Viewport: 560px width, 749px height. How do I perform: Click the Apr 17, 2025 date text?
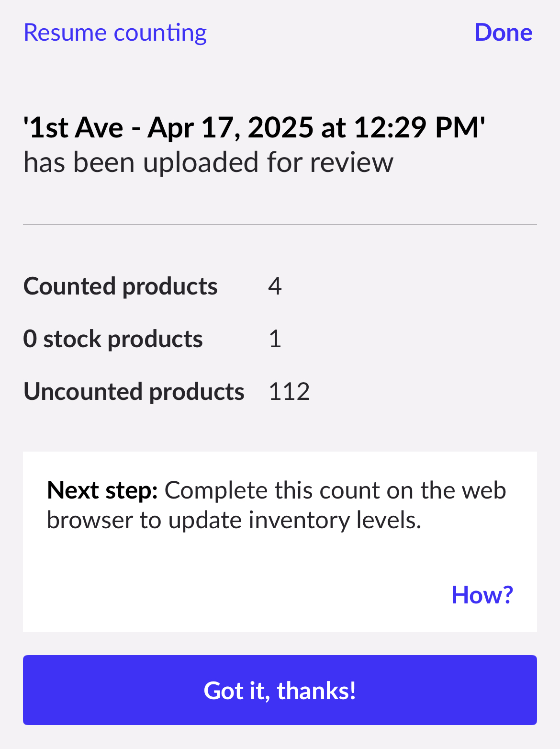pos(230,128)
